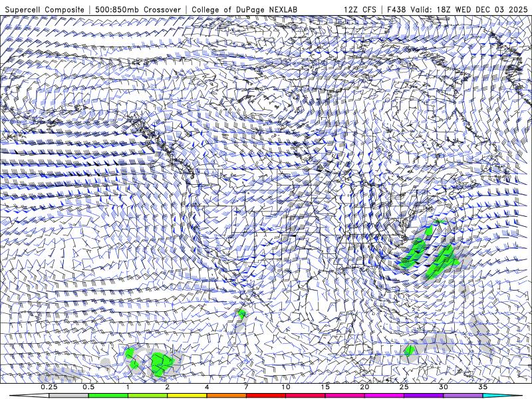This screenshot has width=532, height=399.
Task: Click the '500:850mb Crossover' header label
Action: [138, 9]
